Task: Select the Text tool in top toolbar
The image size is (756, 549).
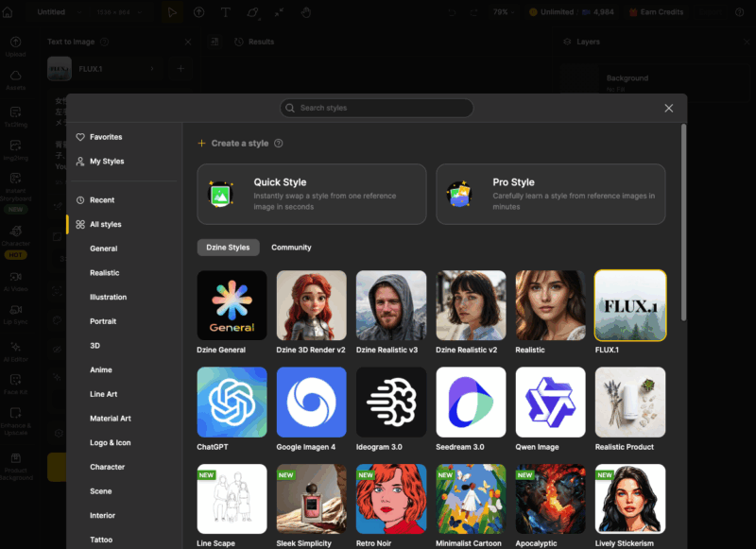Action: tap(225, 12)
